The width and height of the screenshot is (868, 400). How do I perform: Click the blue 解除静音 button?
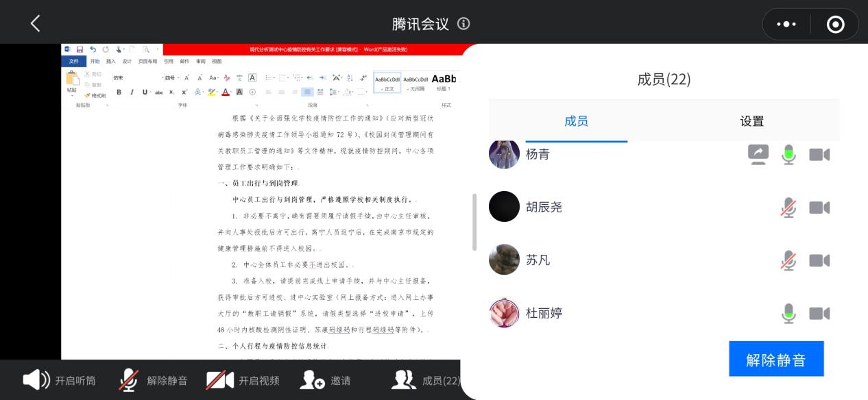click(x=776, y=359)
